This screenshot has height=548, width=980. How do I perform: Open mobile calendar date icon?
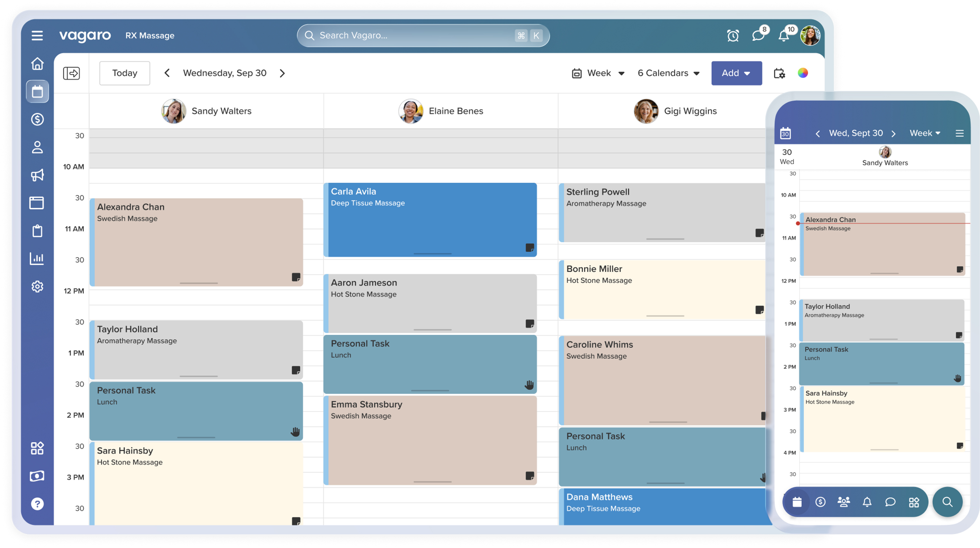click(x=785, y=133)
